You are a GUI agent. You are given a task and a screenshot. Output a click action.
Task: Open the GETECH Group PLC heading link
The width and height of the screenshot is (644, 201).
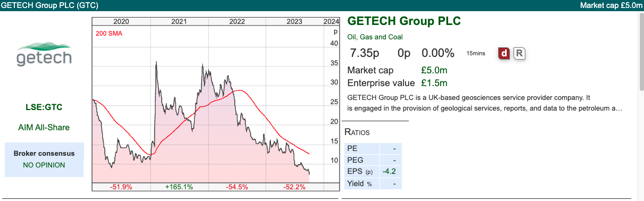pyautogui.click(x=403, y=21)
